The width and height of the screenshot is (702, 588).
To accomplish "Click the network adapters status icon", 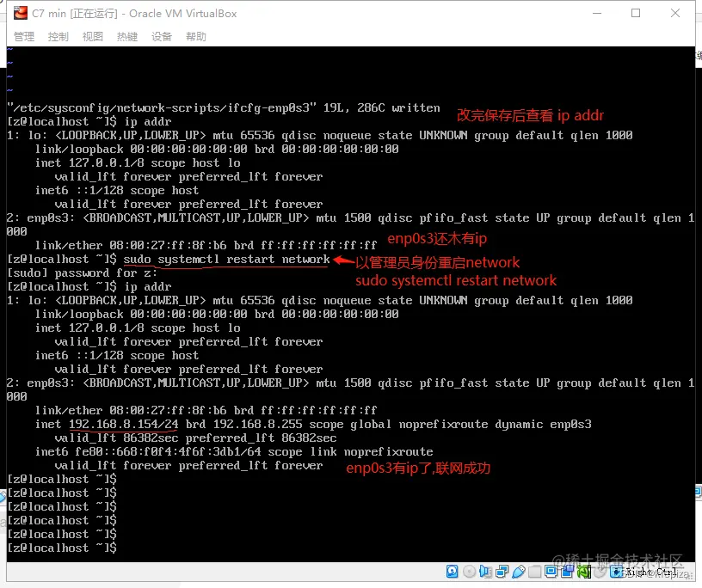I will pyautogui.click(x=502, y=572).
